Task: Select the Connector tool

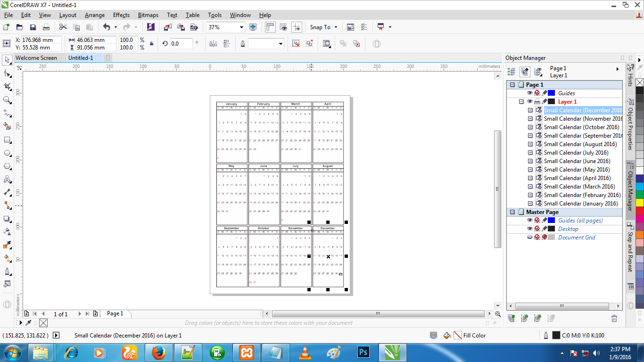Action: pos(7,206)
